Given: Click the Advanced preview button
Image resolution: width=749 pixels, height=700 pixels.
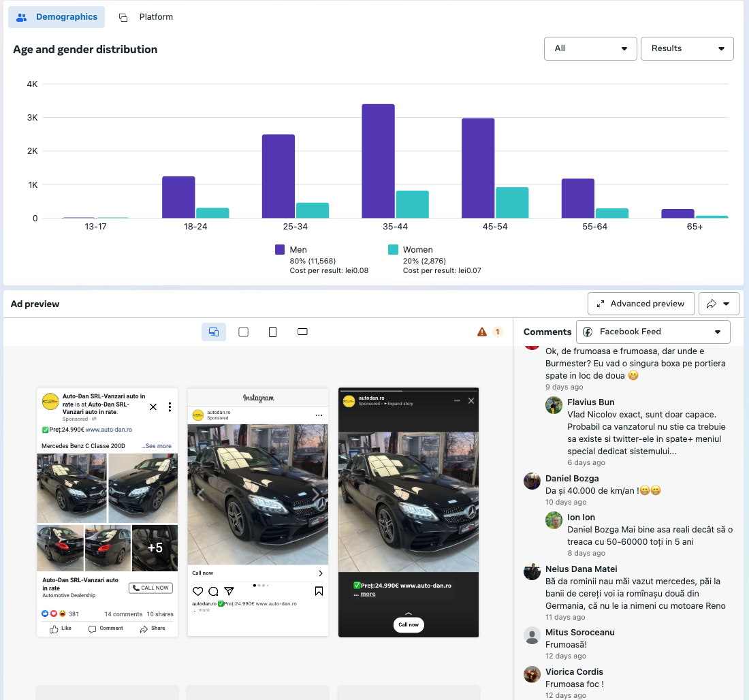Looking at the screenshot, I should [641, 304].
